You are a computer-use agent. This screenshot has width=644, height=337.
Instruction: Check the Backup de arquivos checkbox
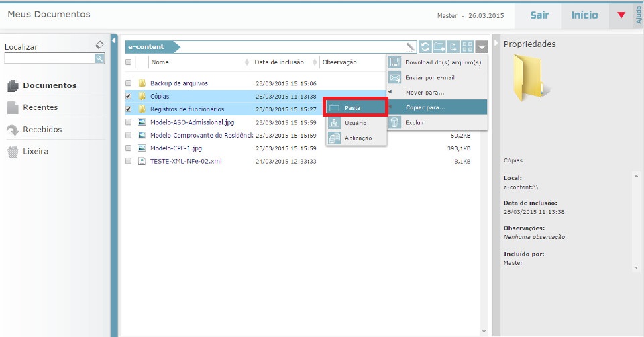tap(129, 83)
